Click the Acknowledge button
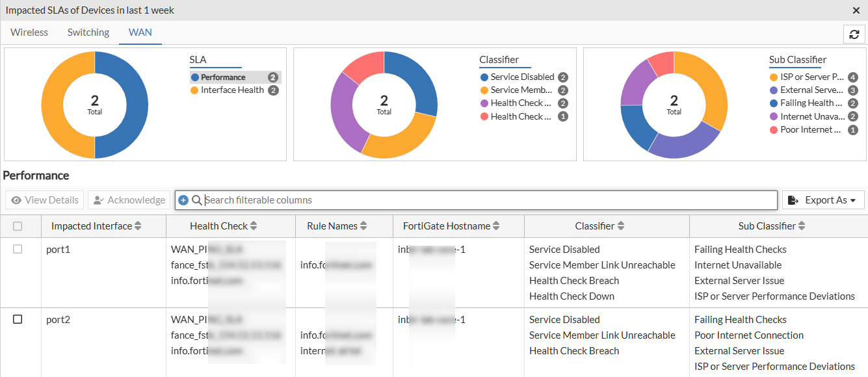 tap(129, 200)
